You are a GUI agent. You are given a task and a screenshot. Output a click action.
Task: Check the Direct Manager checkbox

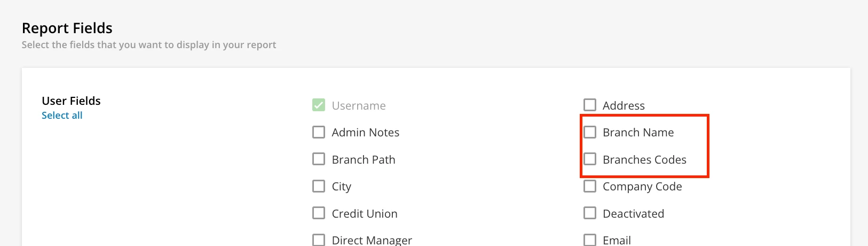[x=319, y=240]
